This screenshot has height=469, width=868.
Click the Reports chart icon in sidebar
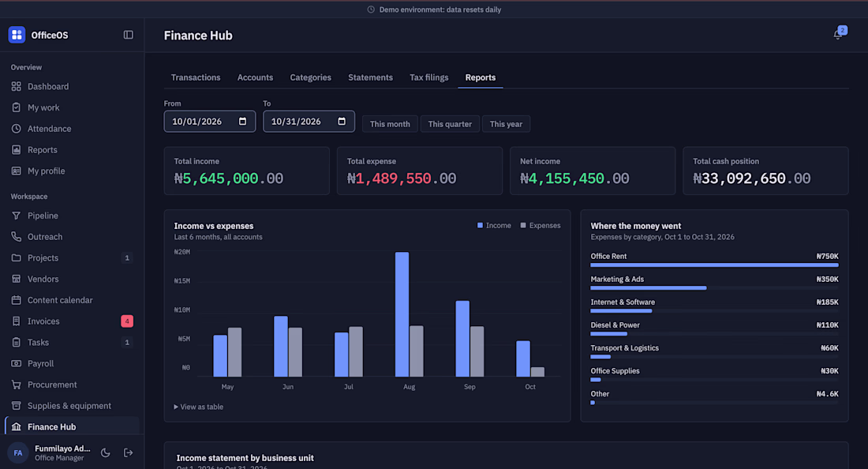(x=16, y=149)
